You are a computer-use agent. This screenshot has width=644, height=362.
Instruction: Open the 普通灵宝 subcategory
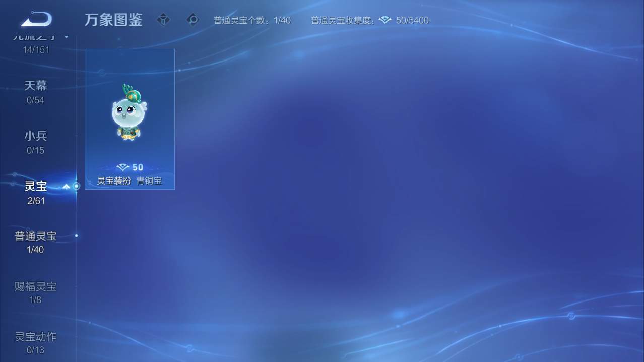[x=36, y=236]
